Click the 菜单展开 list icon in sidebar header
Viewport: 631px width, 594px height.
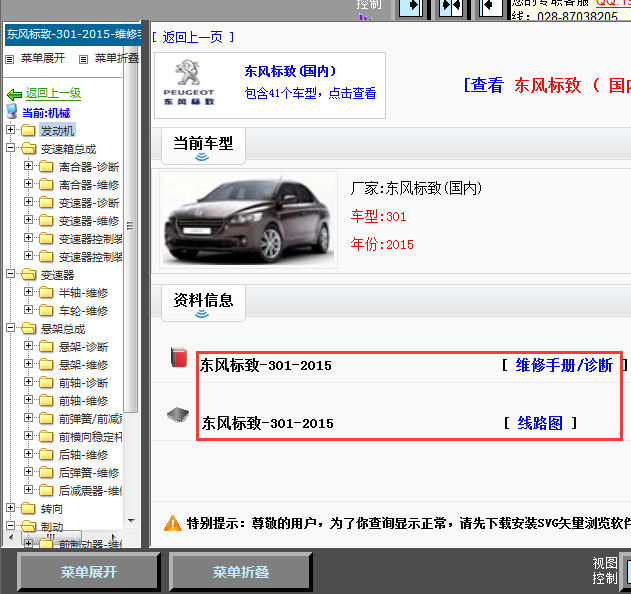pyautogui.click(x=10, y=60)
